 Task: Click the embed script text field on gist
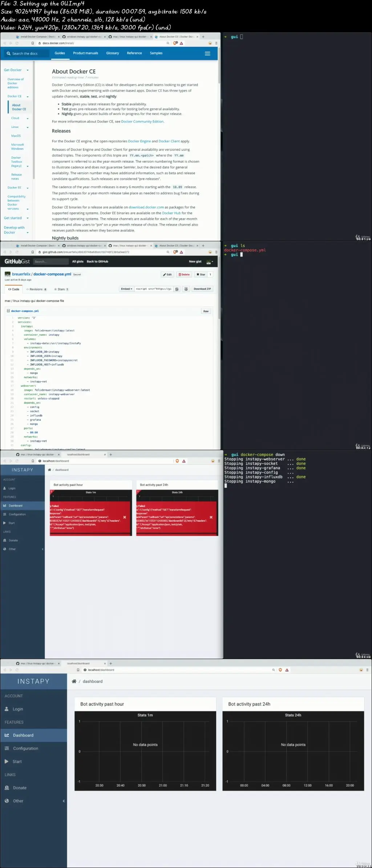[154, 289]
